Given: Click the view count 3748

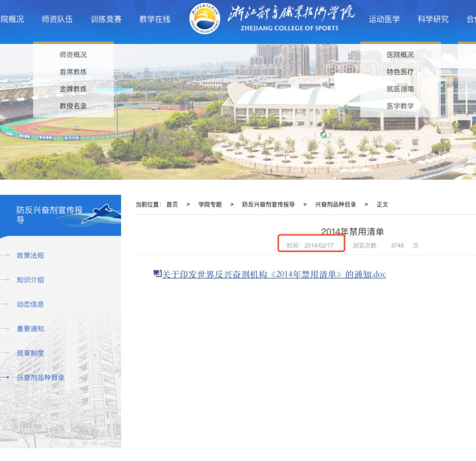Looking at the screenshot, I should [x=397, y=245].
